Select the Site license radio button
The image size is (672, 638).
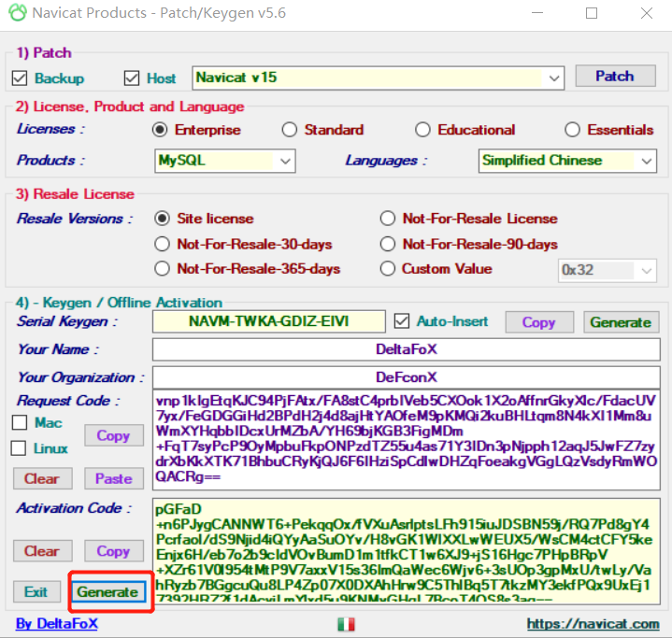click(162, 219)
